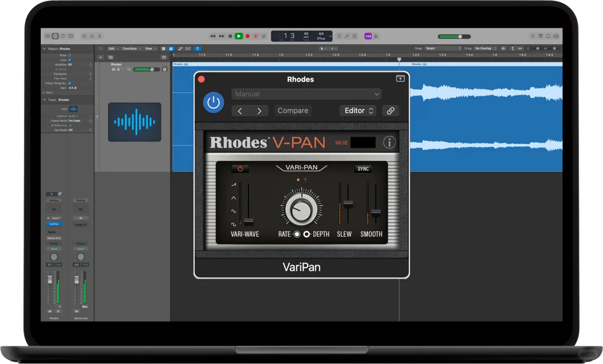Open the Edit menu in Tracks area
Viewport: 603px width, 364px height.
(113, 49)
